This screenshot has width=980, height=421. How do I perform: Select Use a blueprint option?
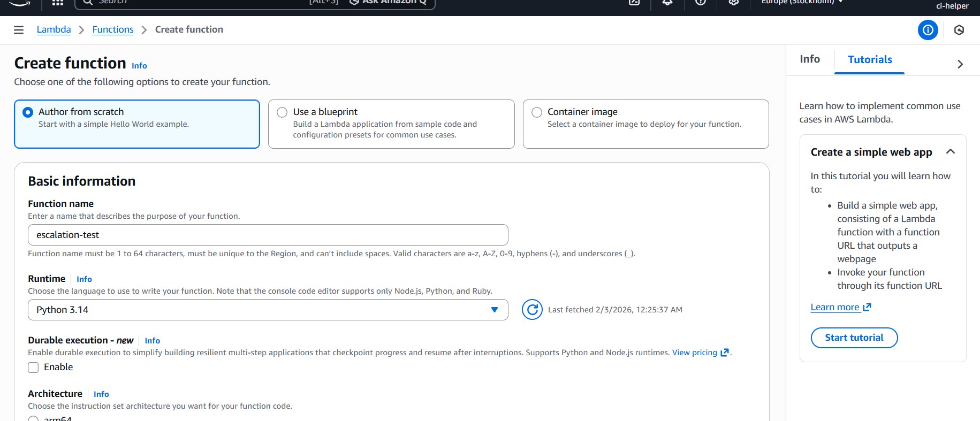pyautogui.click(x=282, y=112)
